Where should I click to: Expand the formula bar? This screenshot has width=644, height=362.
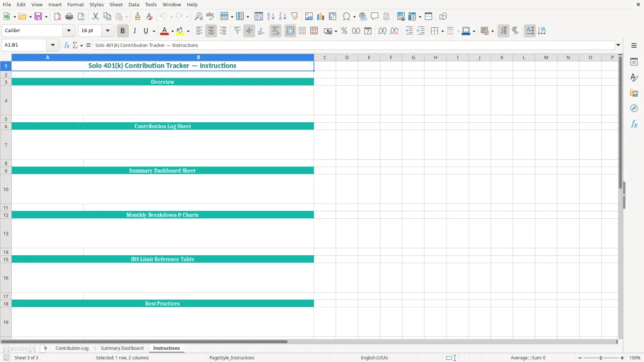(x=618, y=46)
